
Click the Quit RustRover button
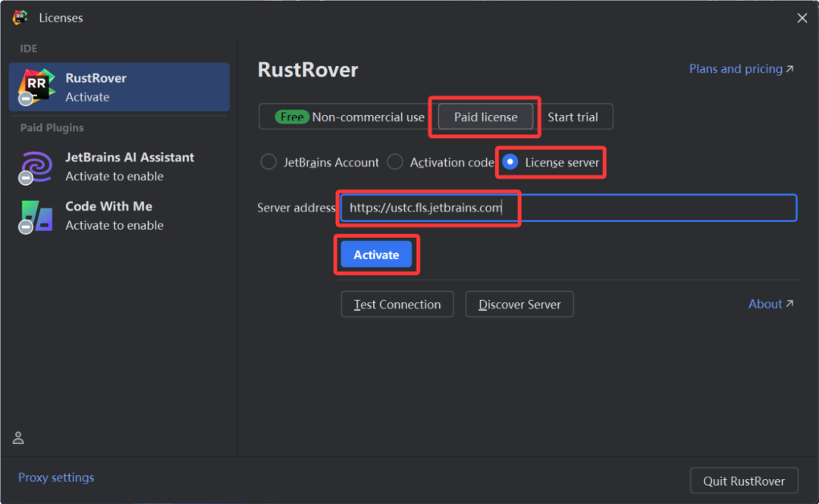click(744, 481)
